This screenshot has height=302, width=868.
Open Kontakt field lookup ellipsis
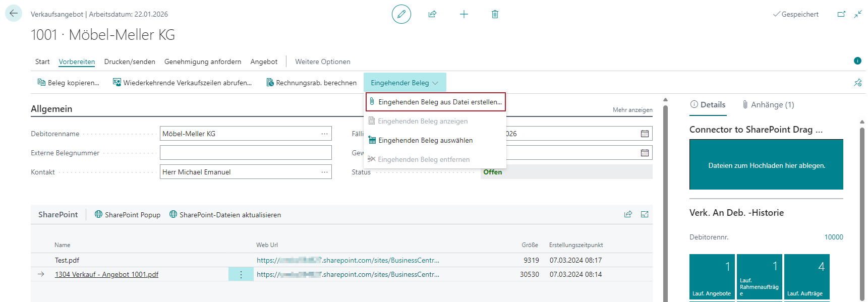pos(324,172)
